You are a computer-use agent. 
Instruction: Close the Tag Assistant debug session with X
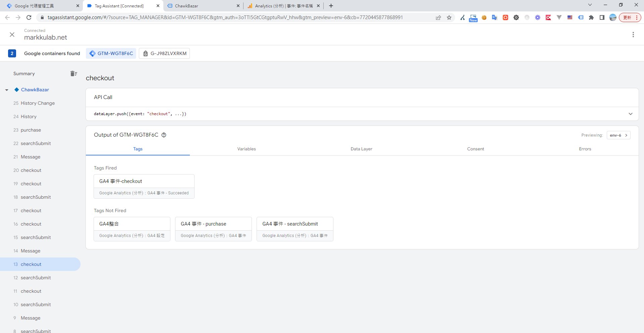pyautogui.click(x=12, y=35)
